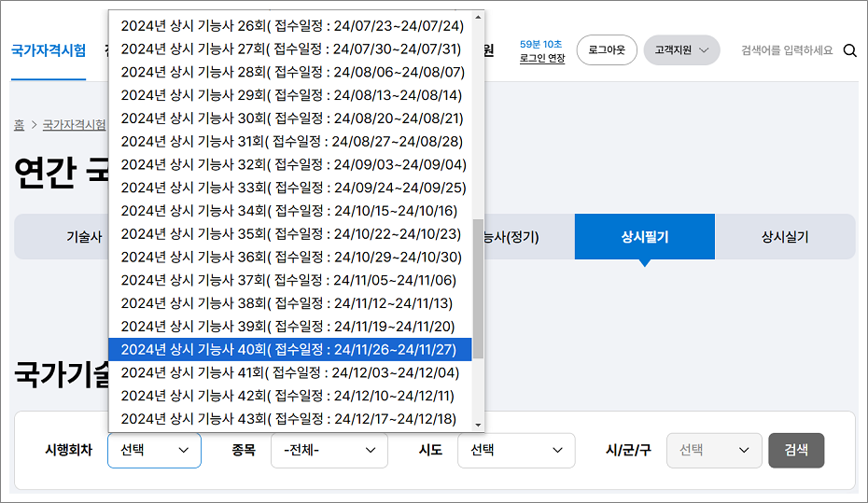The height and width of the screenshot is (503, 868).
Task: Switch to the 상시실기 tab
Action: (x=785, y=237)
